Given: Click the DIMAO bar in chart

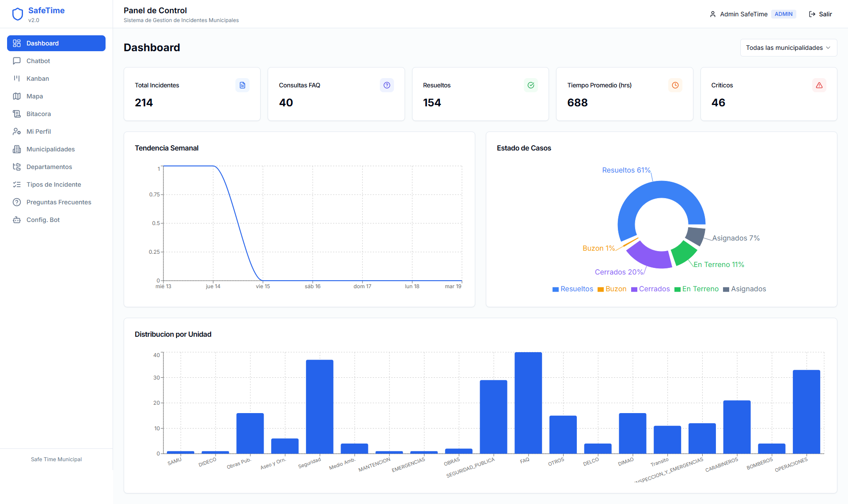Looking at the screenshot, I should 632,433.
